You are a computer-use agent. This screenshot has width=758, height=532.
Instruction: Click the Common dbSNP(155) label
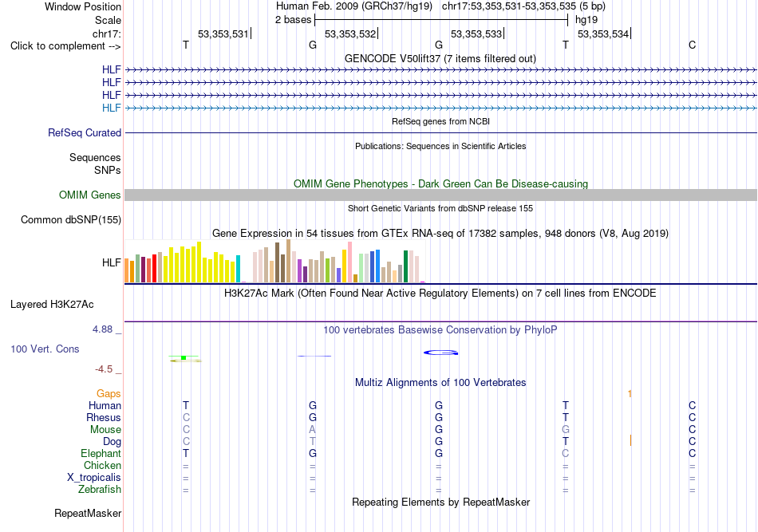coord(71,220)
